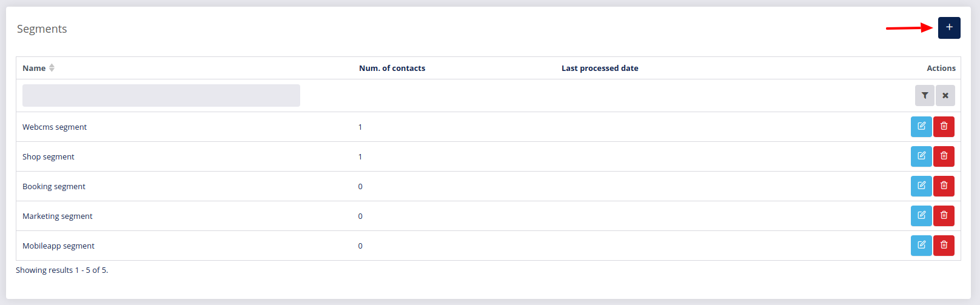Edit the Mobileapp segment

[x=921, y=246]
